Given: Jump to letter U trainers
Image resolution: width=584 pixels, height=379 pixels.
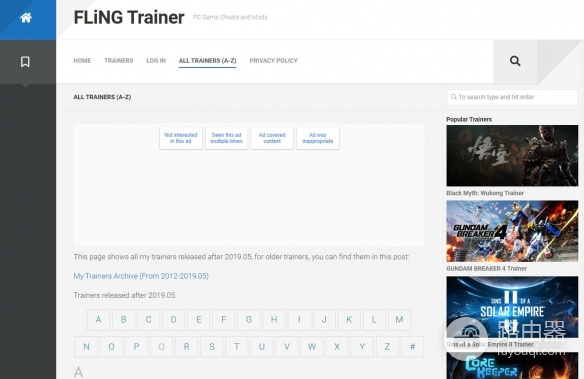Looking at the screenshot, I should point(262,347).
